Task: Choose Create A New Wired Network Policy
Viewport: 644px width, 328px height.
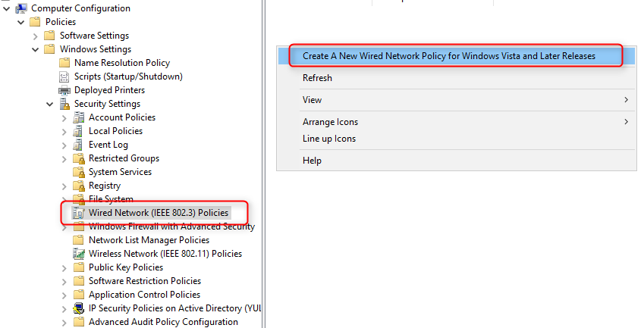Action: (448, 56)
